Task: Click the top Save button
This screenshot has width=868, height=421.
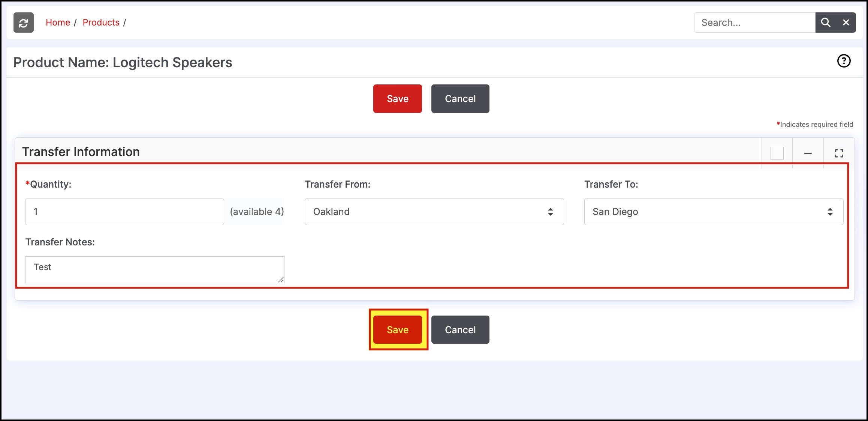Action: pyautogui.click(x=398, y=99)
